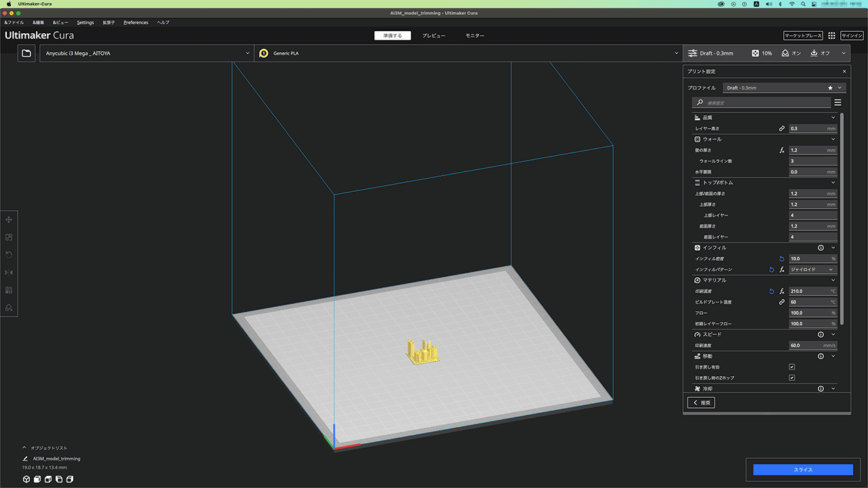Open the Settings menu
Screen dimensions: 868x488
(x=85, y=22)
